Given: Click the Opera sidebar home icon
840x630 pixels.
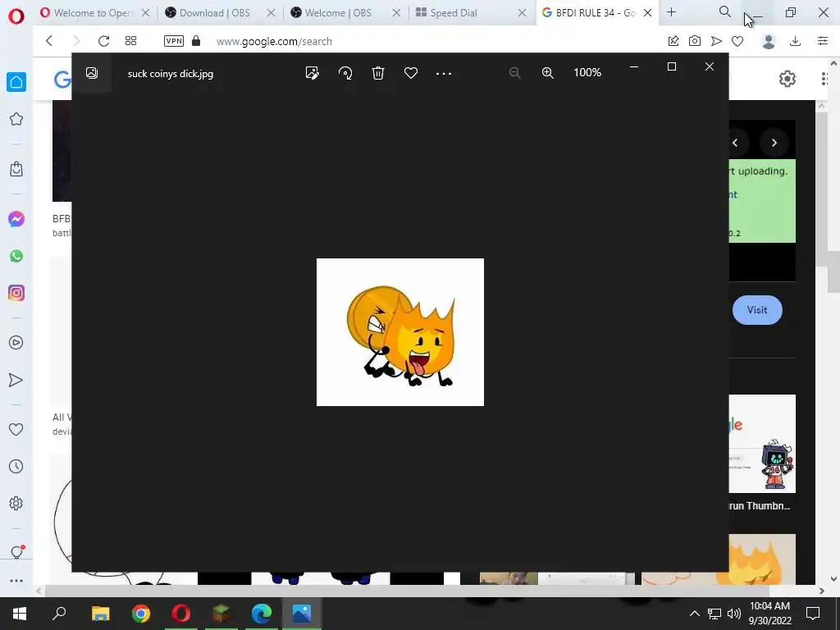Looking at the screenshot, I should click(16, 82).
